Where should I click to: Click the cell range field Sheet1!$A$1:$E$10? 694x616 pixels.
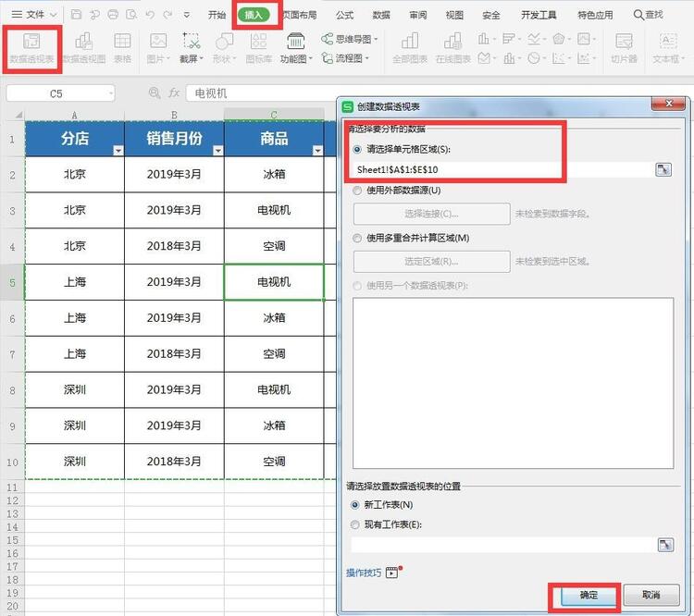click(502, 169)
